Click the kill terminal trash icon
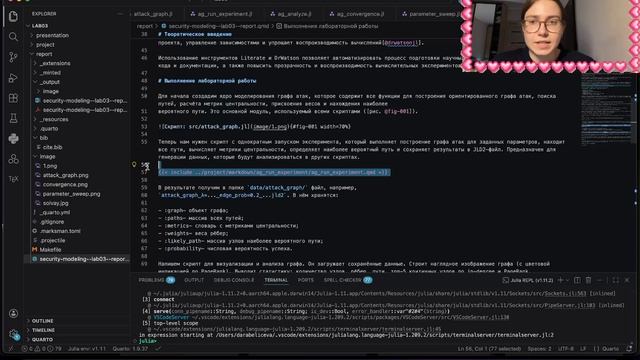Image resolution: width=640 pixels, height=360 pixels. (x=588, y=280)
